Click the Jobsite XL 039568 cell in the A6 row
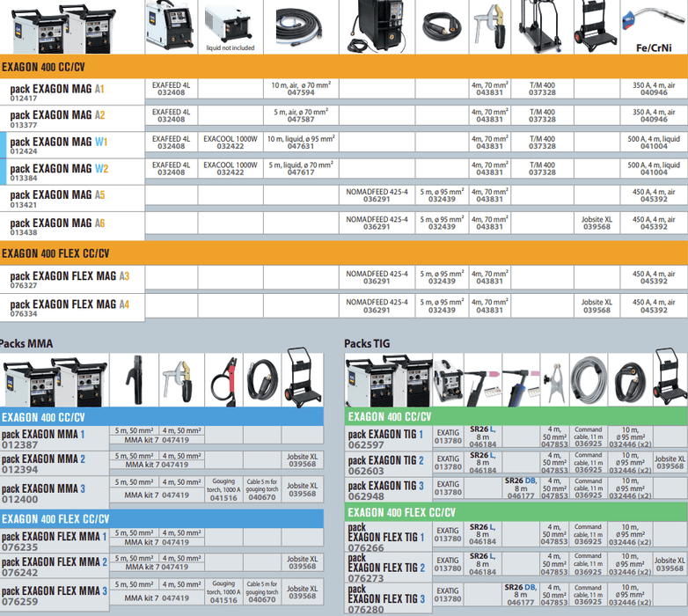The width and height of the screenshot is (688, 616). pyautogui.click(x=597, y=223)
